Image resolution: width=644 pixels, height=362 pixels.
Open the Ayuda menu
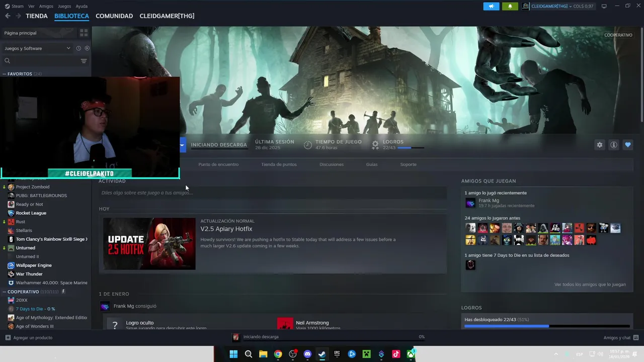click(82, 6)
